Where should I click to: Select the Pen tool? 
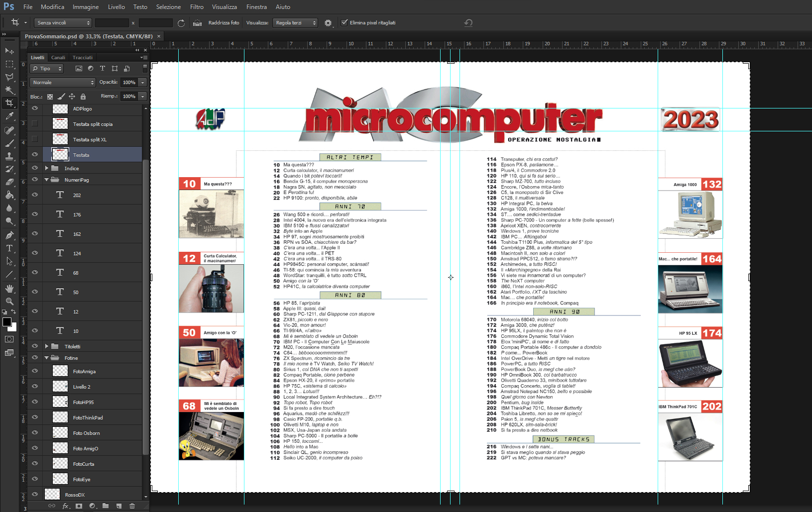click(x=9, y=235)
